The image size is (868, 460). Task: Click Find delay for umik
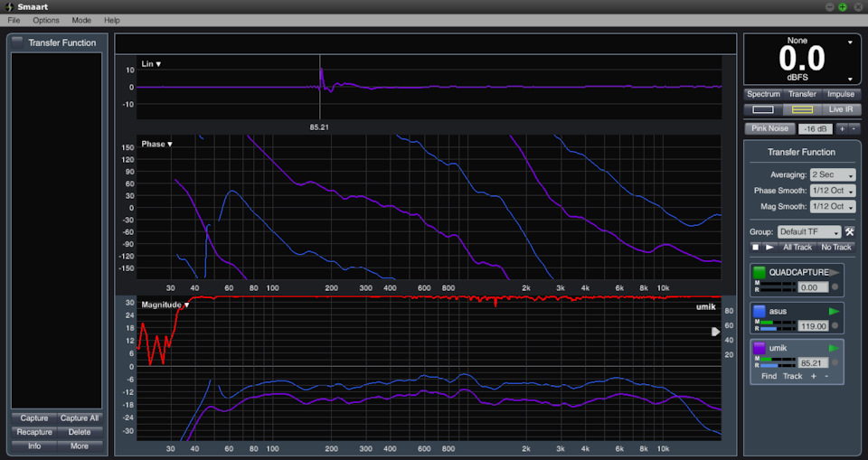click(x=769, y=376)
